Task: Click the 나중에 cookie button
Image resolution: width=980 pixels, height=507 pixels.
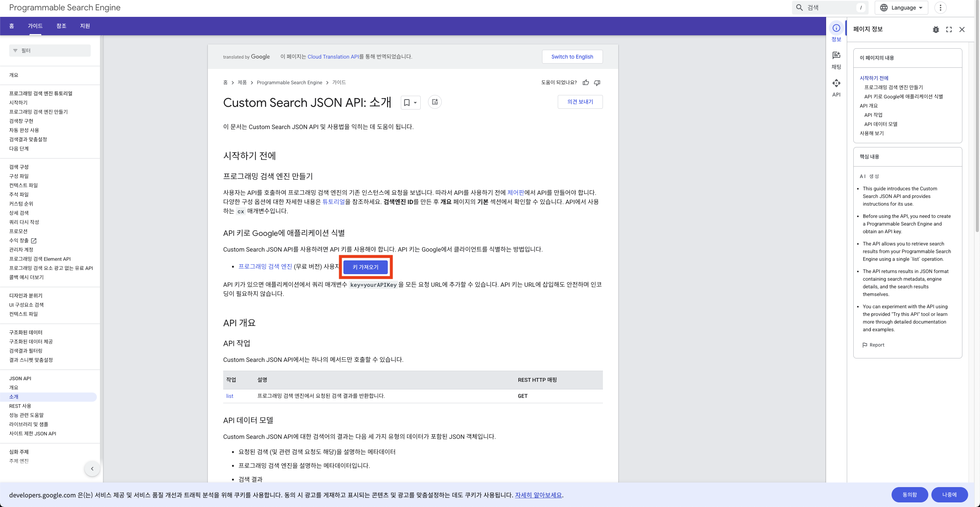Action: point(949,495)
